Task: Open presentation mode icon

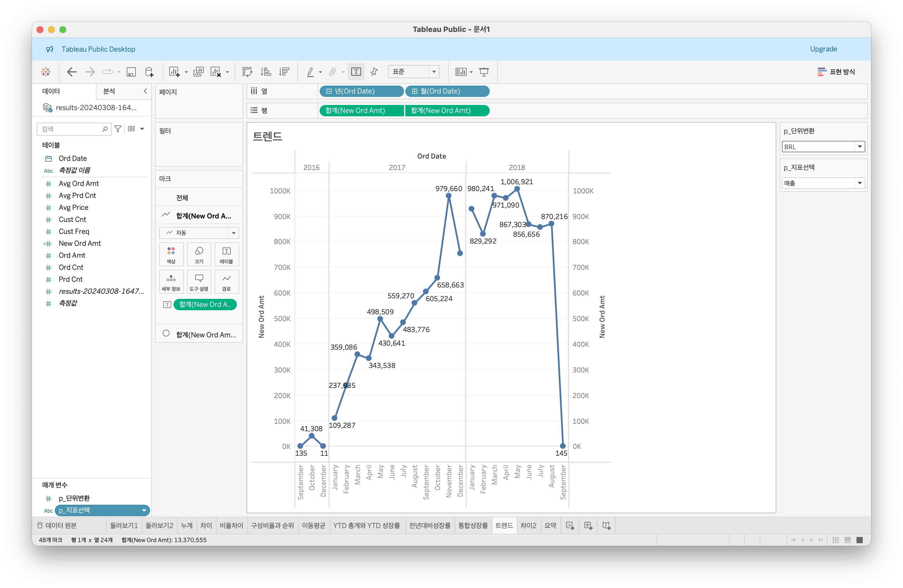Action: (x=484, y=72)
